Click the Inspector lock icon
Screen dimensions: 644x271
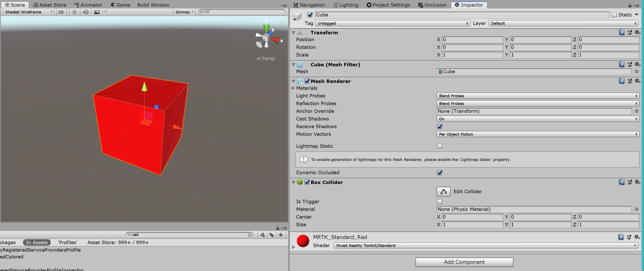[630, 5]
